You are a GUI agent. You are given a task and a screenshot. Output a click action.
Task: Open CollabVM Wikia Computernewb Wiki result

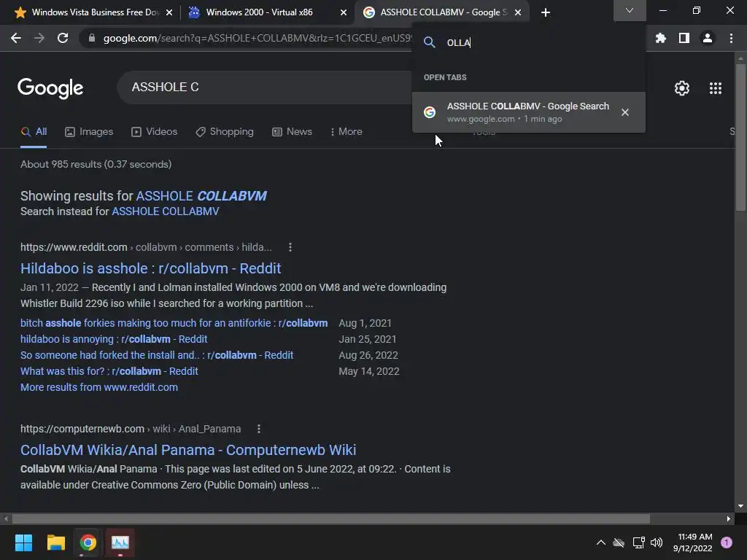(188, 450)
